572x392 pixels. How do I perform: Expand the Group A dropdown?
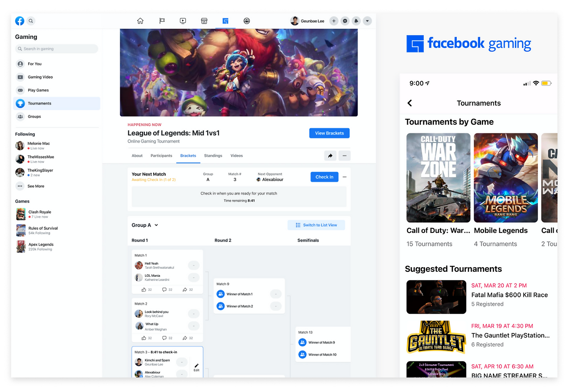point(145,225)
